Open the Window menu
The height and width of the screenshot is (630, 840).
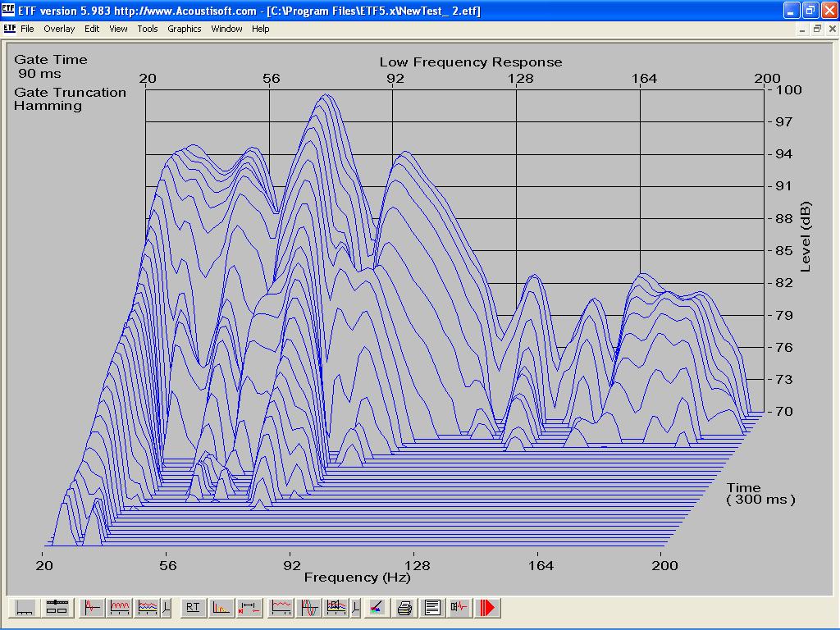[x=226, y=29]
